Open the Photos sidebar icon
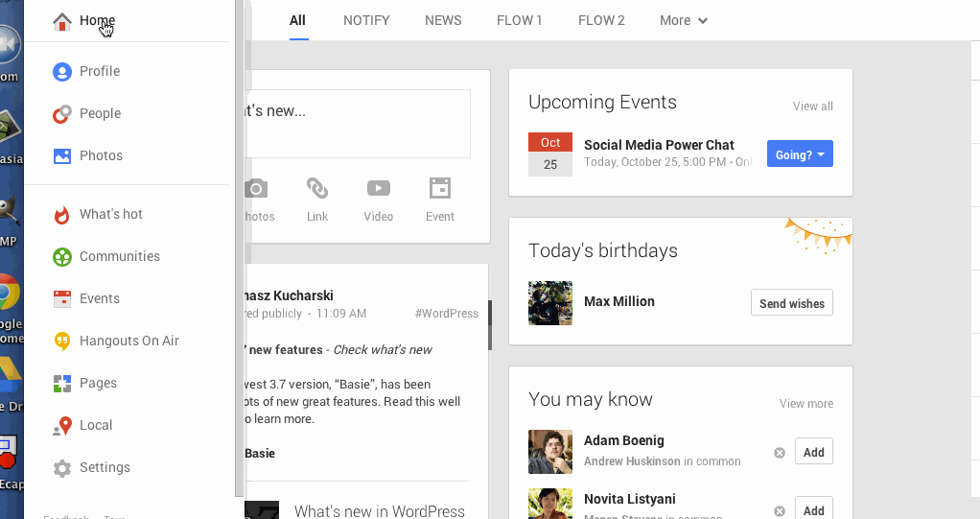This screenshot has height=519, width=980. click(x=62, y=155)
